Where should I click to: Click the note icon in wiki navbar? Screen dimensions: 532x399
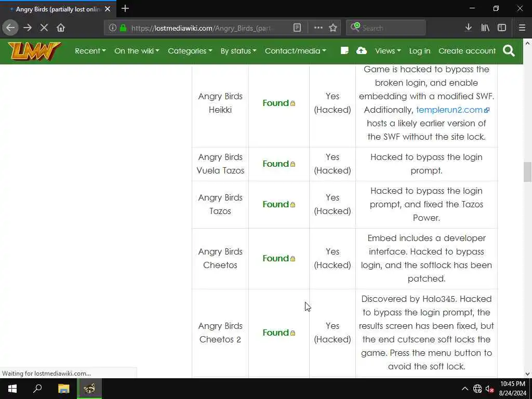click(344, 50)
